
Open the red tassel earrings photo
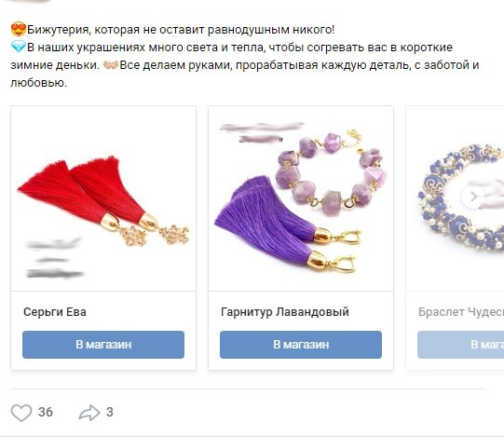[x=103, y=198]
